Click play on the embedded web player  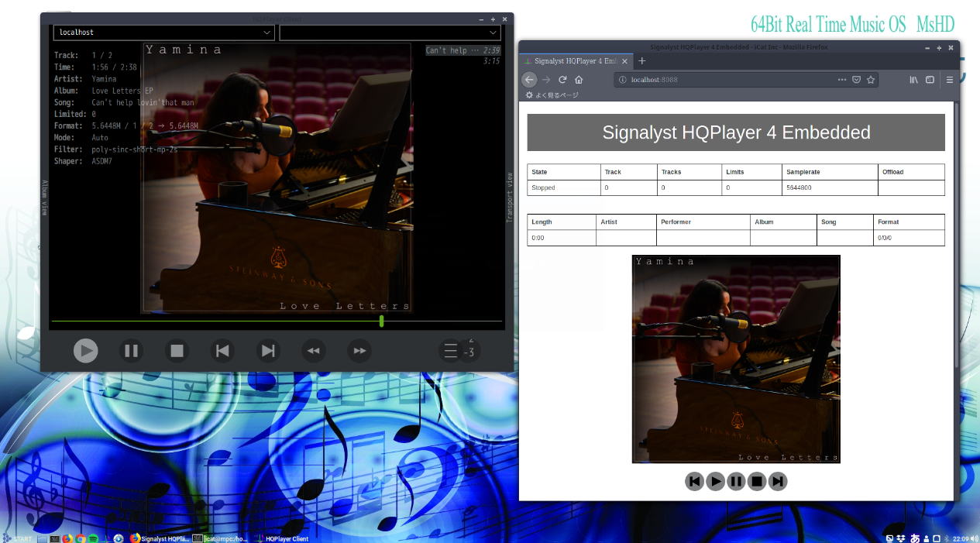click(716, 481)
